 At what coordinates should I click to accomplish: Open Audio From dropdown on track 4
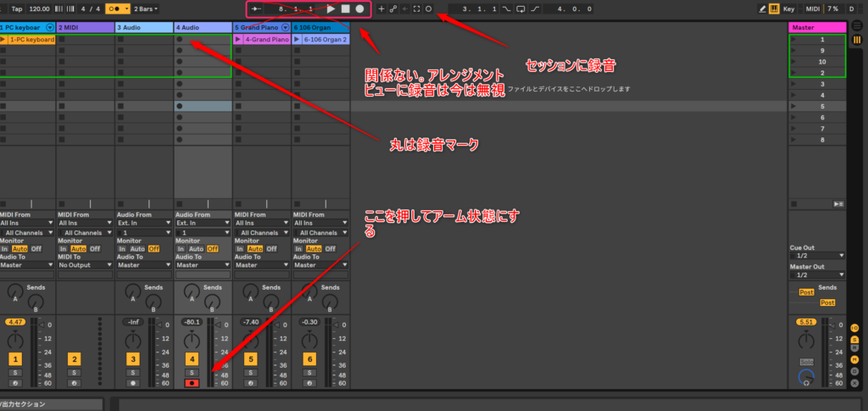pyautogui.click(x=203, y=224)
